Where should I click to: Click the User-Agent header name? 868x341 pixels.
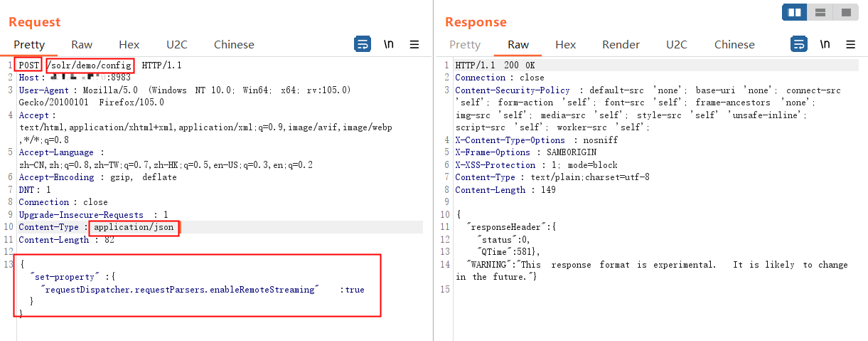point(43,90)
